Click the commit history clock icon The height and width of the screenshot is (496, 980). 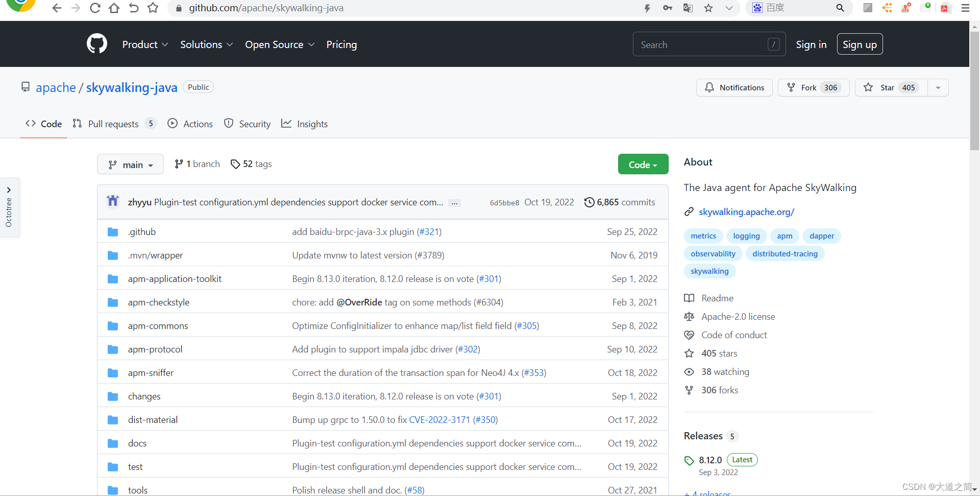[589, 202]
